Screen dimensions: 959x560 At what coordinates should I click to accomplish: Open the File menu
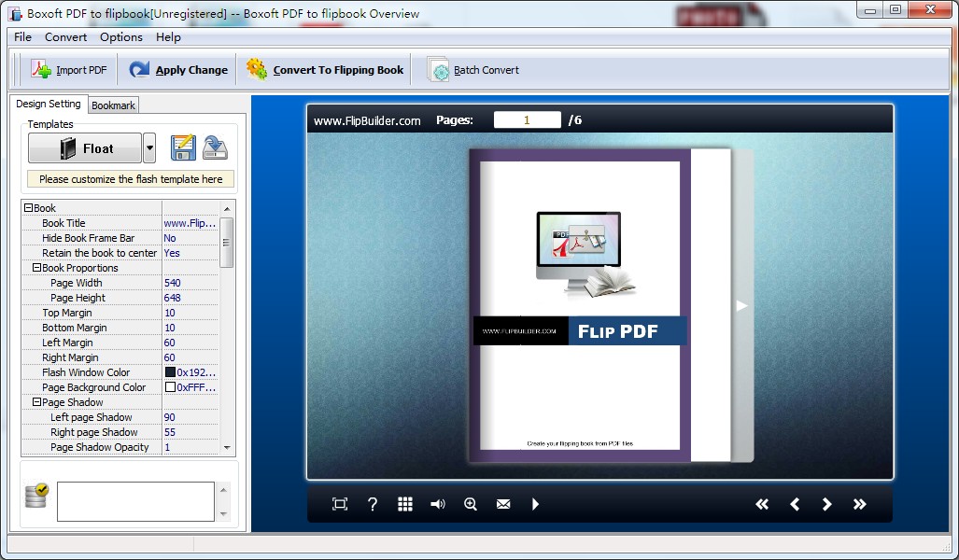(x=22, y=36)
